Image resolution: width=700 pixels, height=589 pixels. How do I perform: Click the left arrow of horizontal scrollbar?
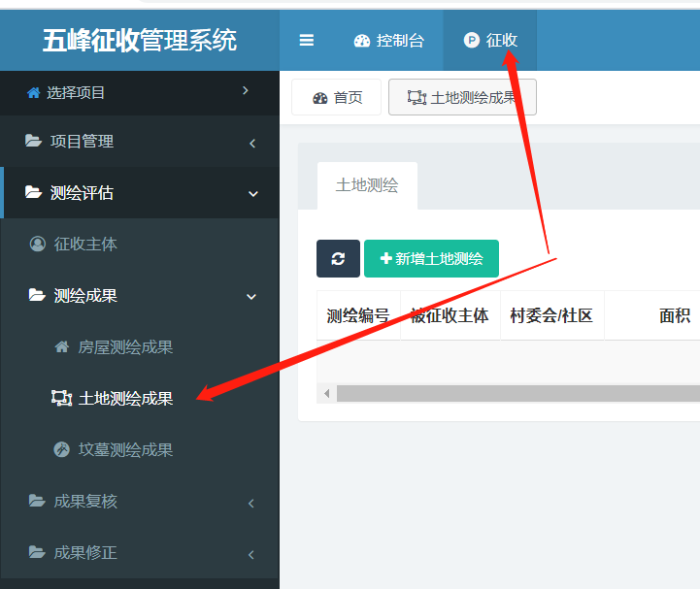(x=327, y=394)
